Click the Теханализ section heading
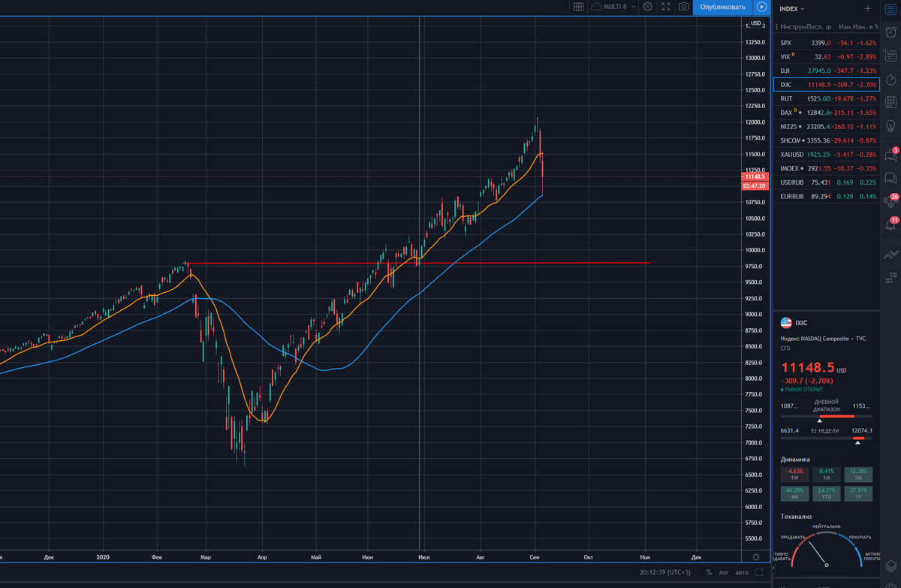 click(797, 517)
